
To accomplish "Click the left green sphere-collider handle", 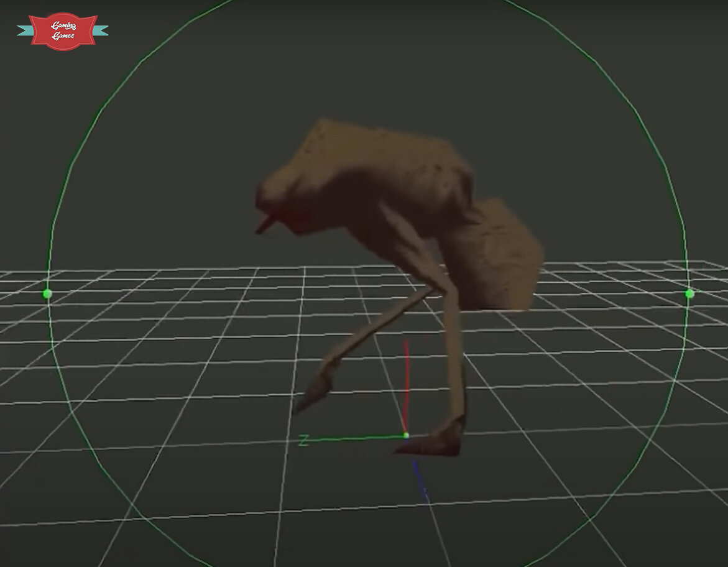I will 47,293.
